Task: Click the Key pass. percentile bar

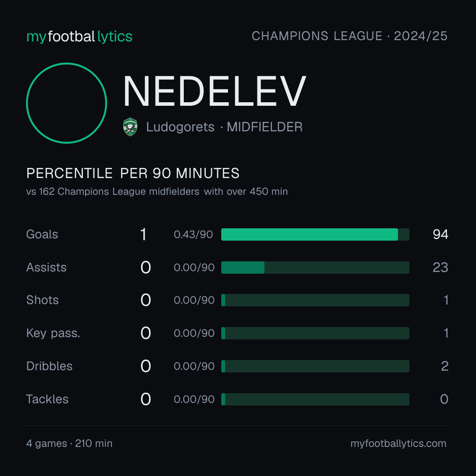Action: pos(315,333)
